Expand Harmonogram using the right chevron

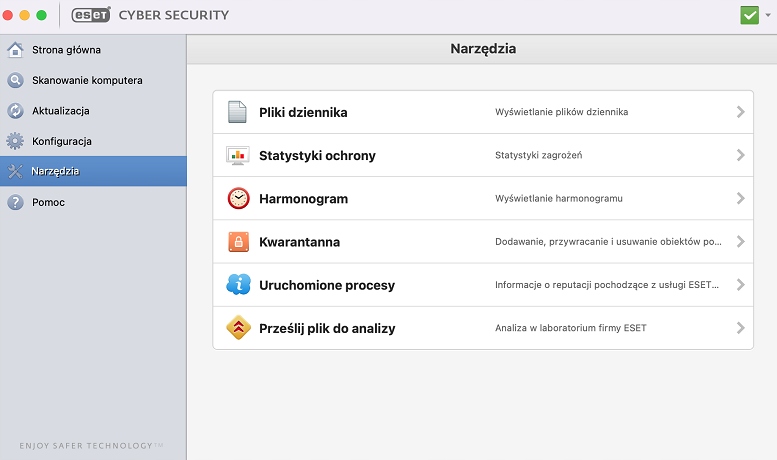coord(740,198)
